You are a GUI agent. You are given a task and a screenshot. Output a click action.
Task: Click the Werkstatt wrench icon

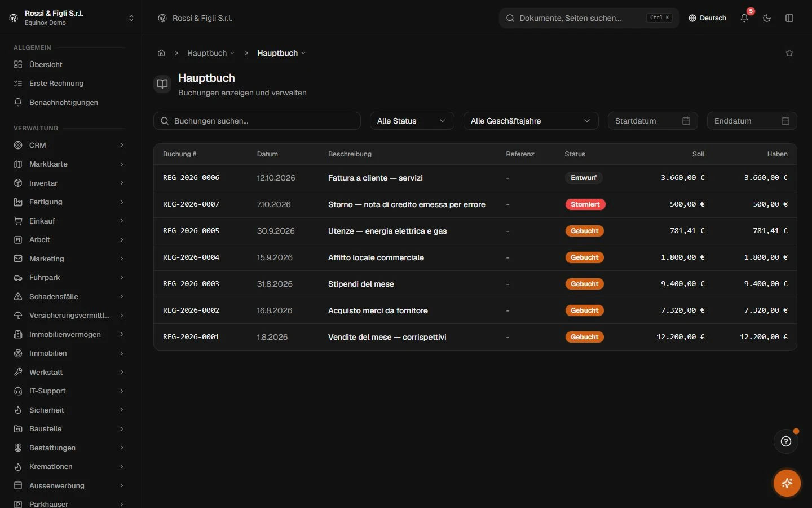(18, 372)
